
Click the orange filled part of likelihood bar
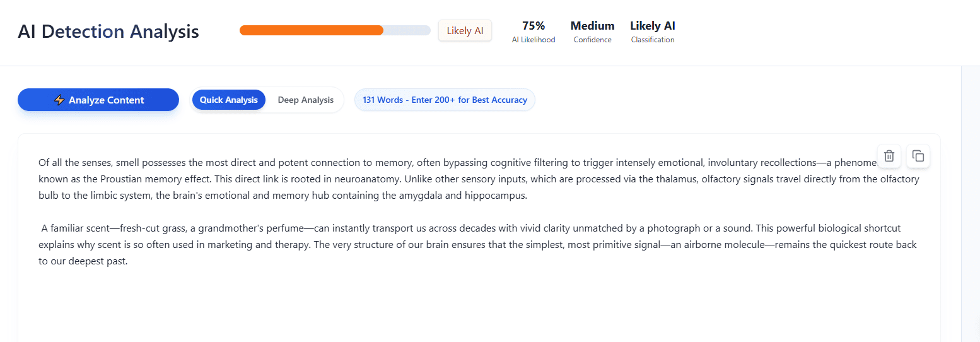click(x=311, y=30)
